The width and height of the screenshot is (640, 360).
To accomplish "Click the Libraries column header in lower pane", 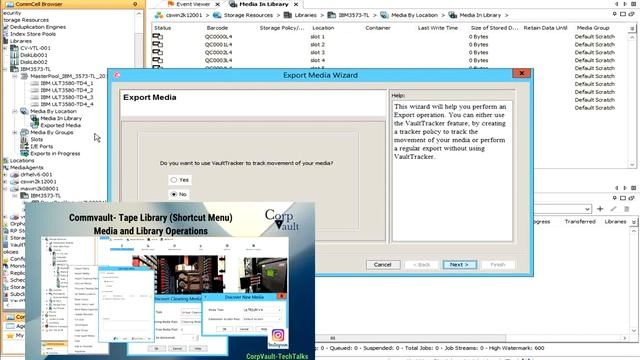I will 616,222.
